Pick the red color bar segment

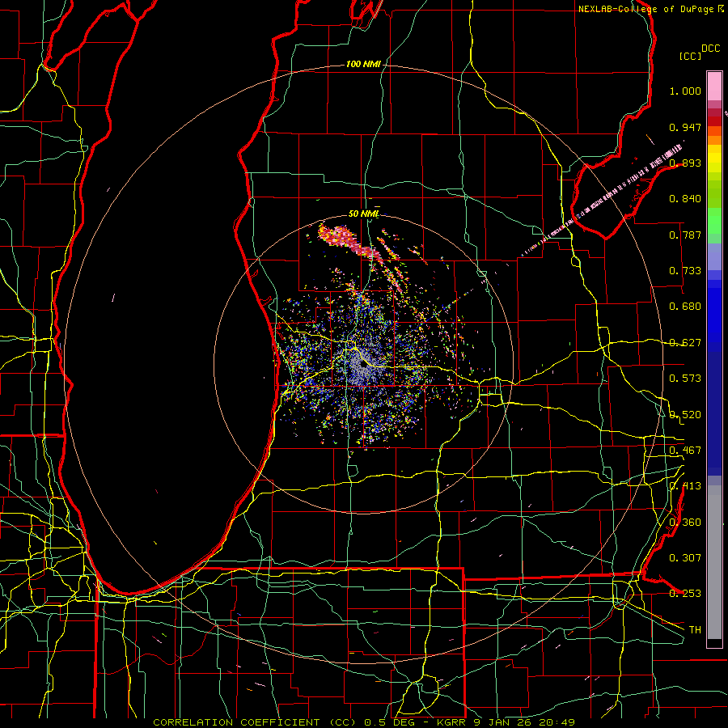click(x=714, y=121)
